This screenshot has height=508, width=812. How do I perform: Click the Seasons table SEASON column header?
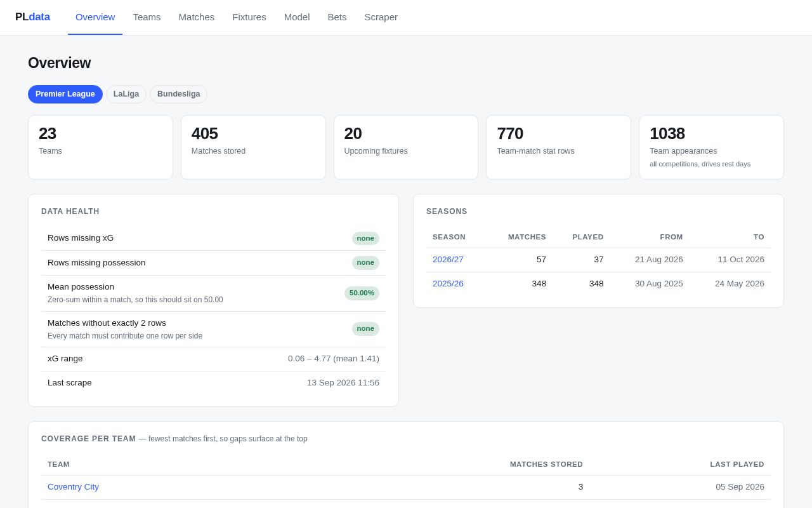(x=449, y=237)
